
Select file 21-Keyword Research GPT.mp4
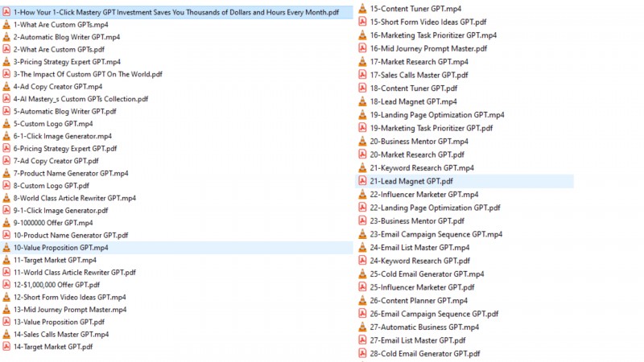422,168
